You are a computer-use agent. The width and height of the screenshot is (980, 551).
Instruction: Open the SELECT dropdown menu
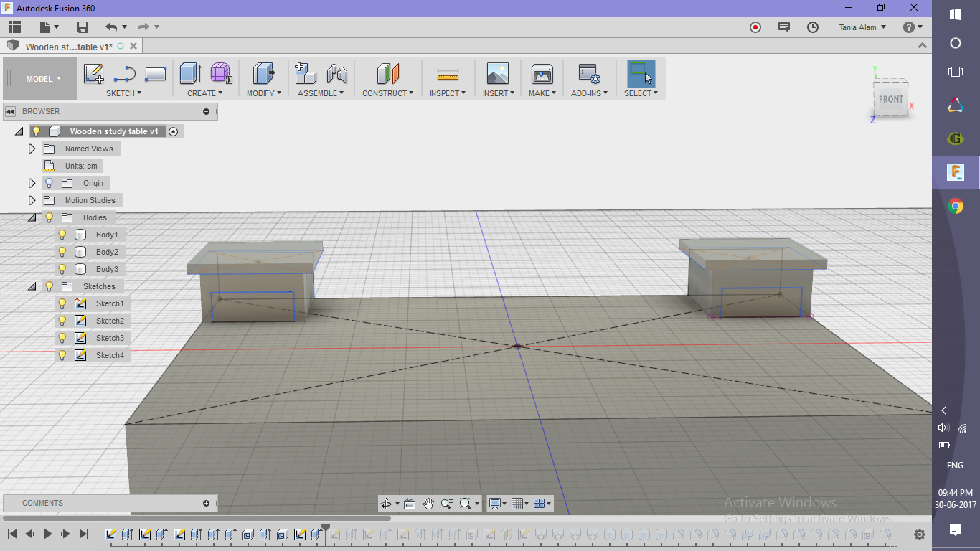point(641,93)
